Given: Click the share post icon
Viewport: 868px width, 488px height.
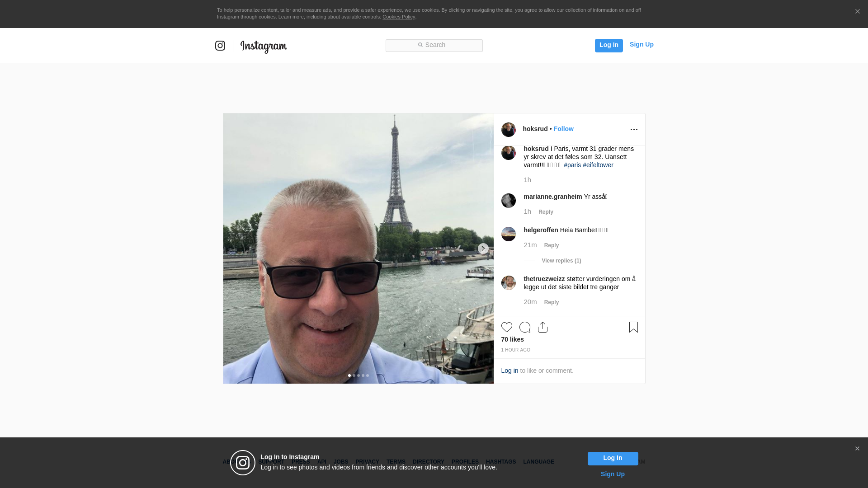Looking at the screenshot, I should click(x=542, y=327).
